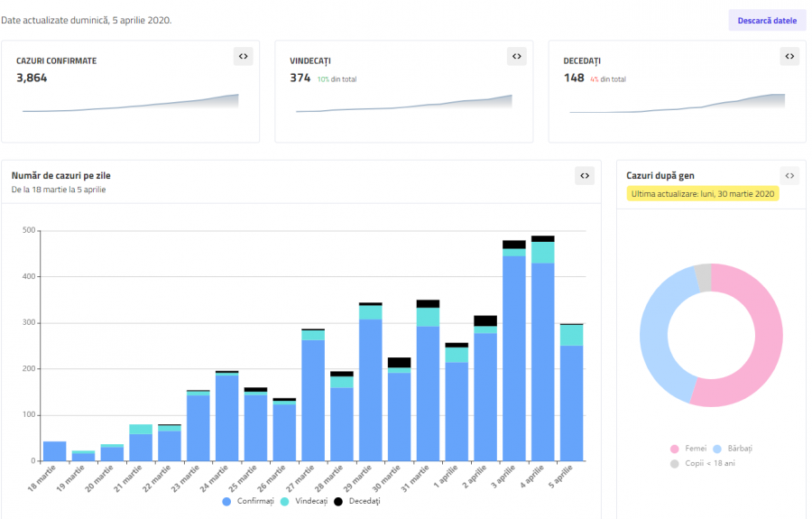Click embed code icon on Vindecați card

point(516,56)
